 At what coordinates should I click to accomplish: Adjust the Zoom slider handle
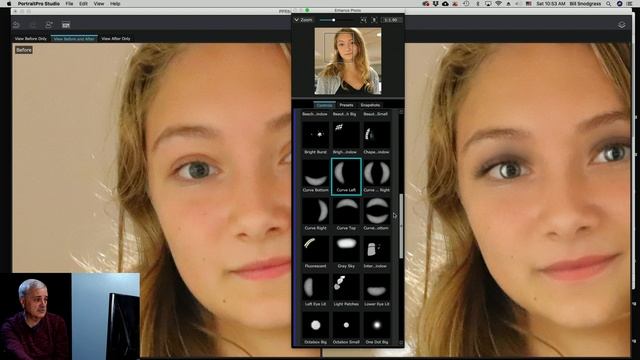[x=333, y=20]
